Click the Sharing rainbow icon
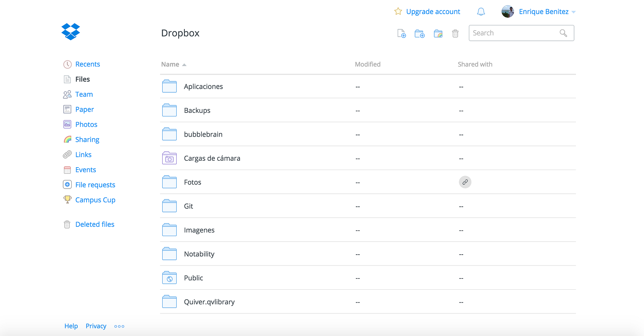The height and width of the screenshot is (336, 644). coord(67,139)
